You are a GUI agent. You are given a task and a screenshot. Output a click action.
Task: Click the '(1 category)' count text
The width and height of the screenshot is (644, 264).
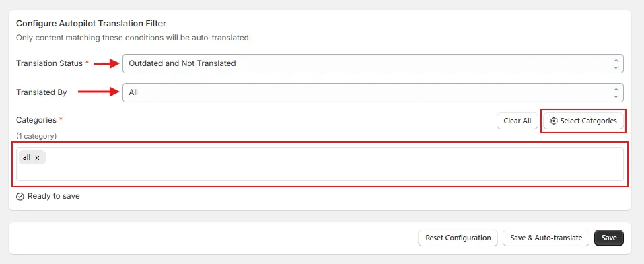pyautogui.click(x=36, y=135)
